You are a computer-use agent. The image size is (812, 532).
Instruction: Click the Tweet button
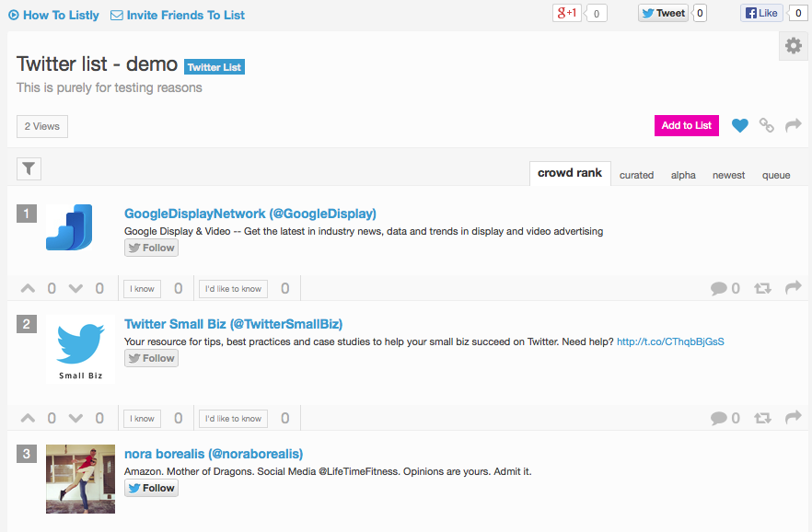(x=664, y=13)
